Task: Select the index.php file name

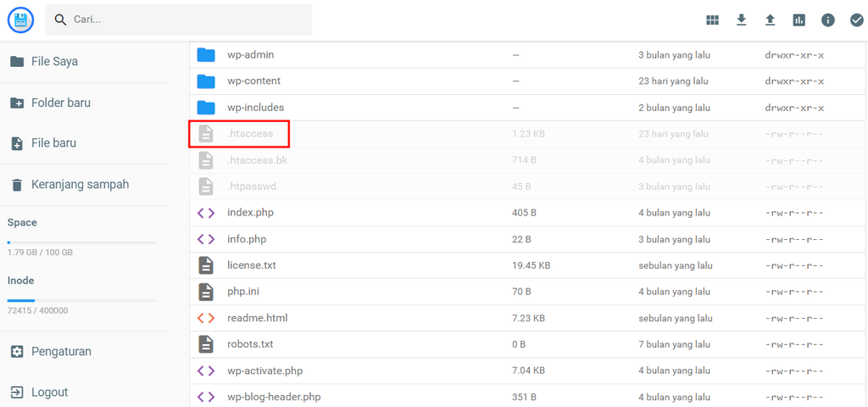Action: point(250,213)
